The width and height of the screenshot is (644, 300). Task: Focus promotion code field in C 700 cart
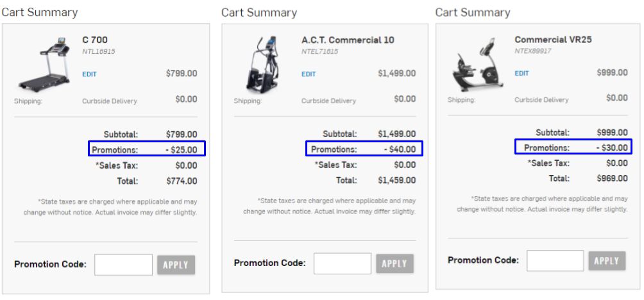123,265
